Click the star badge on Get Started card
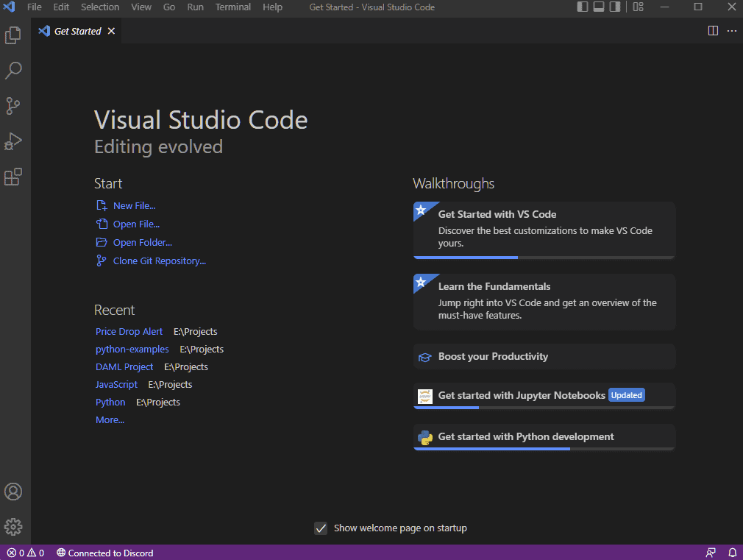Image resolution: width=743 pixels, height=560 pixels. (x=421, y=210)
